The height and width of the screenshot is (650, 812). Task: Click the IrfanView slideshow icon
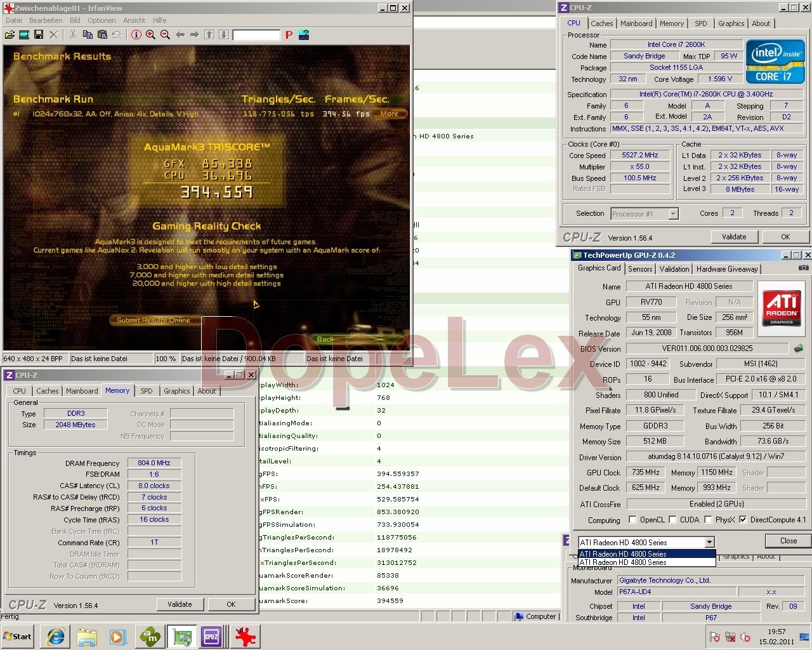click(24, 34)
